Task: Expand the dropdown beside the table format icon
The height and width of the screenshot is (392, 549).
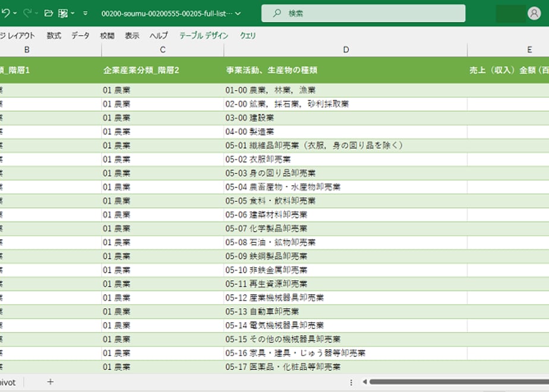Action: (72, 13)
